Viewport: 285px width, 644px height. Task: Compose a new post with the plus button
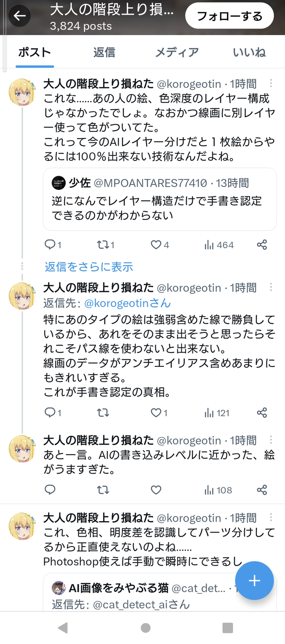click(x=255, y=580)
